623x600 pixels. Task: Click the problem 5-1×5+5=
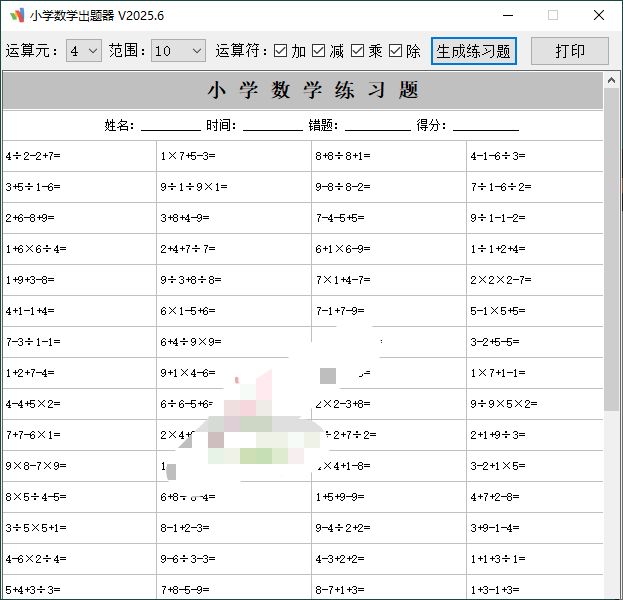click(497, 311)
